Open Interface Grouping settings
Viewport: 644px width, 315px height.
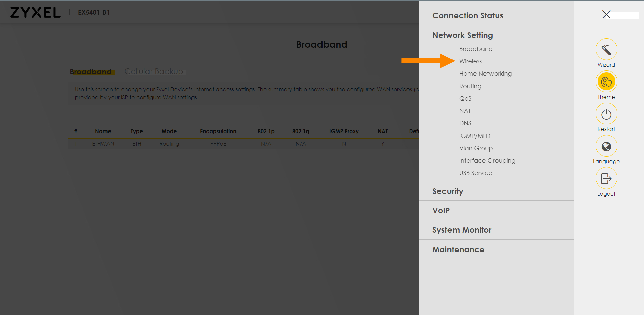point(487,160)
